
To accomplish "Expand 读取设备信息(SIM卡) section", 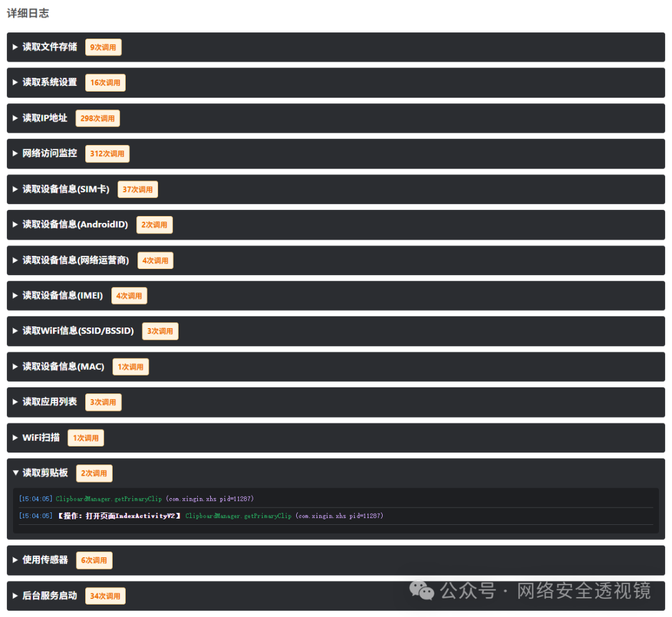I will point(335,189).
